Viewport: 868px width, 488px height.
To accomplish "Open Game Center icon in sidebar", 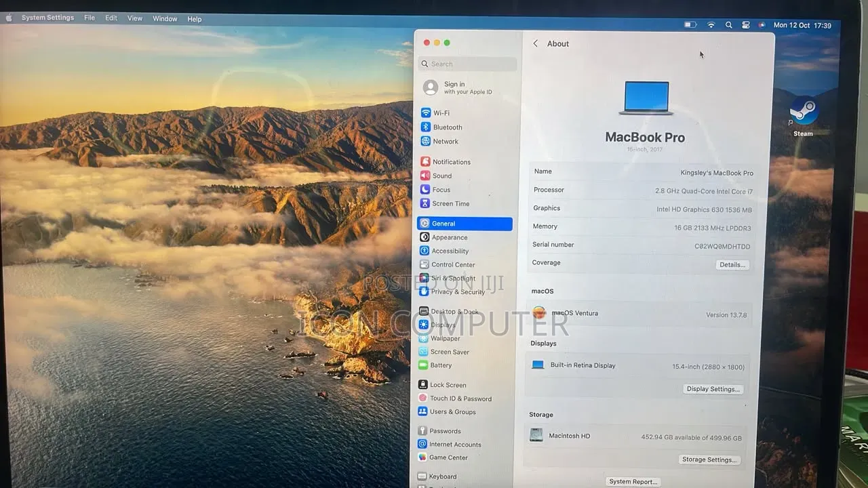I will [x=422, y=457].
